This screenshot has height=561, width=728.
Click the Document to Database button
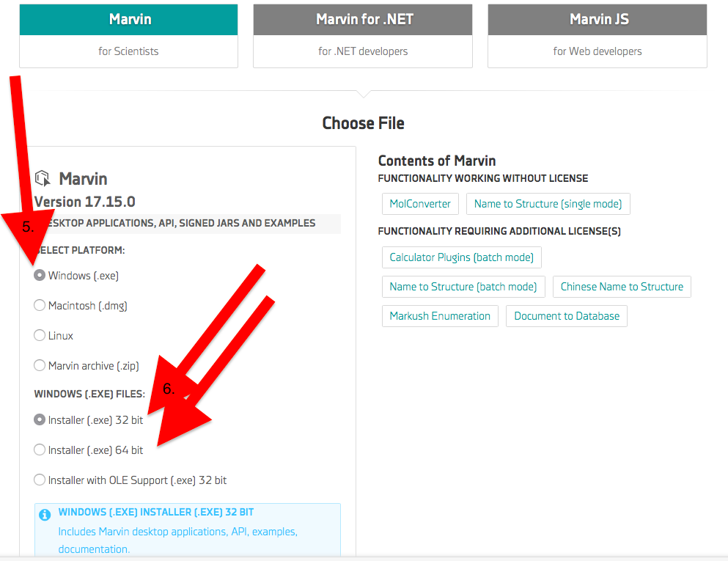pyautogui.click(x=567, y=316)
